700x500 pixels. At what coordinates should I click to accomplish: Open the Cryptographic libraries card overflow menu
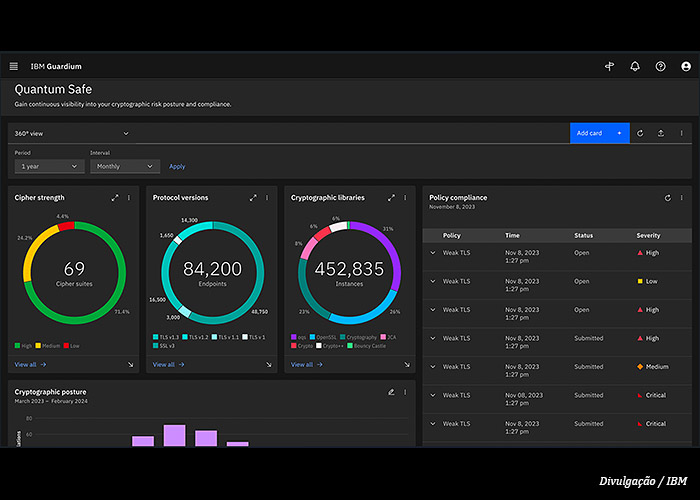pos(405,197)
